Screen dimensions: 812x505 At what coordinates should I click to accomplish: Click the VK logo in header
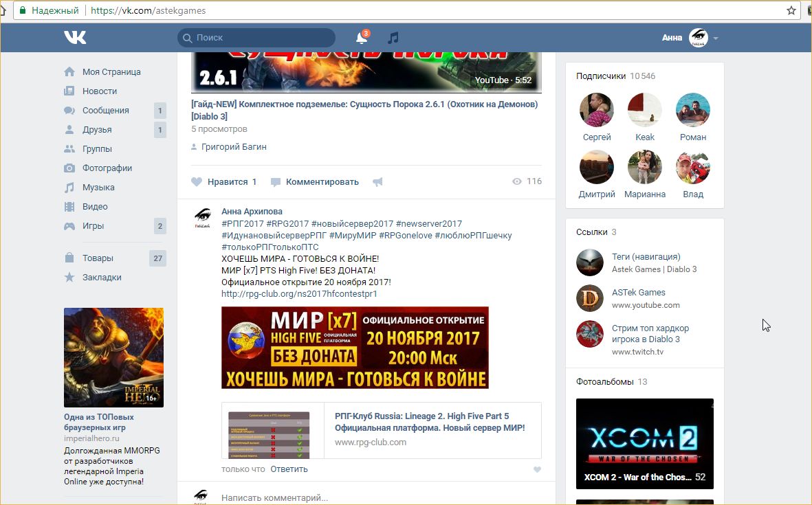tap(75, 37)
